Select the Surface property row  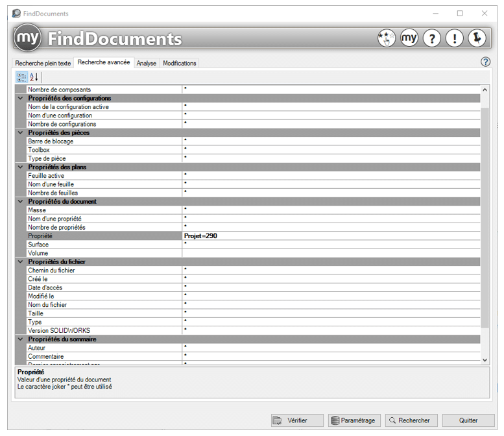(253, 245)
